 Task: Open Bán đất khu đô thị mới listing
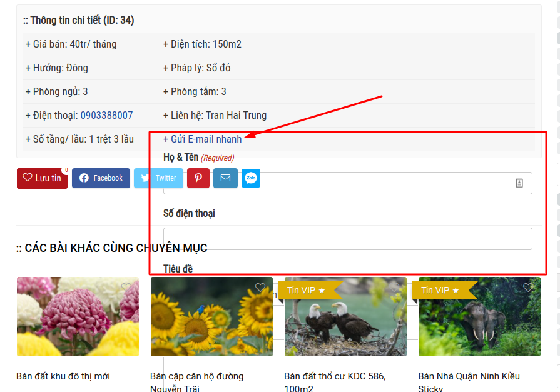63,376
